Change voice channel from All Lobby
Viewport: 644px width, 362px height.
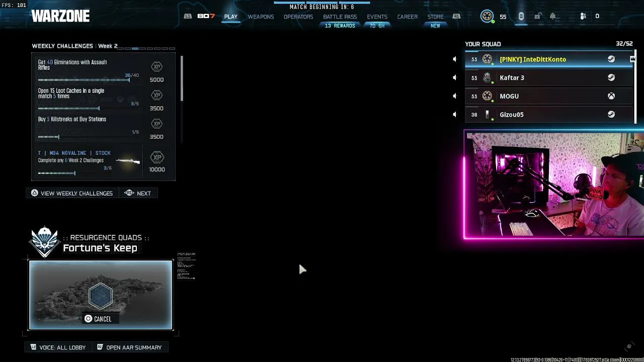tap(58, 347)
